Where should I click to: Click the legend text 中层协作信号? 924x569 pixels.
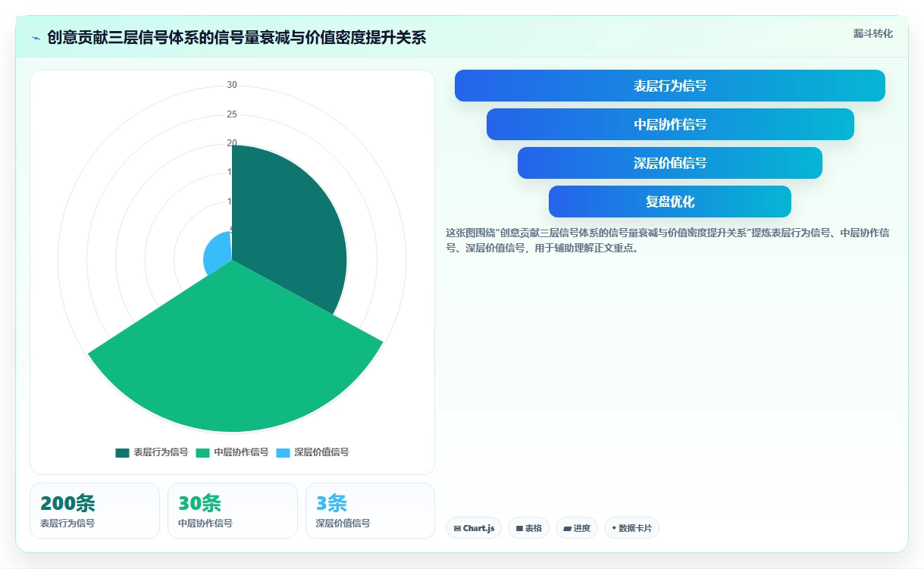click(241, 452)
